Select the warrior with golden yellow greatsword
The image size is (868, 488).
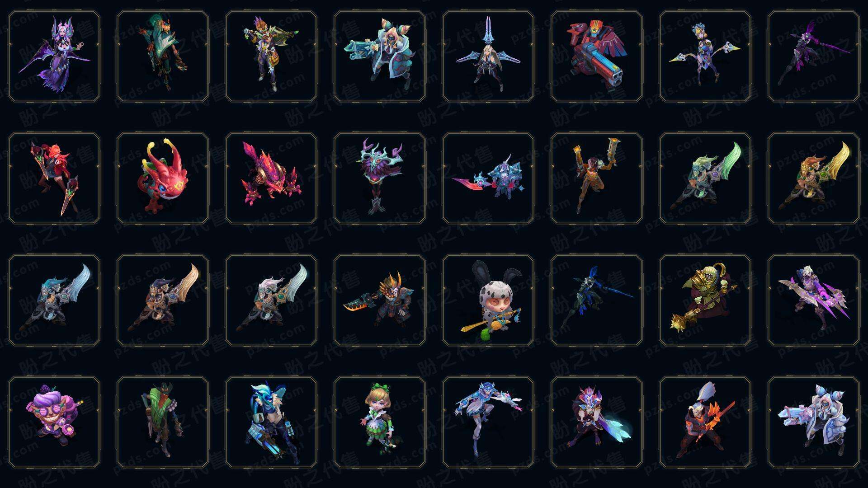click(814, 178)
